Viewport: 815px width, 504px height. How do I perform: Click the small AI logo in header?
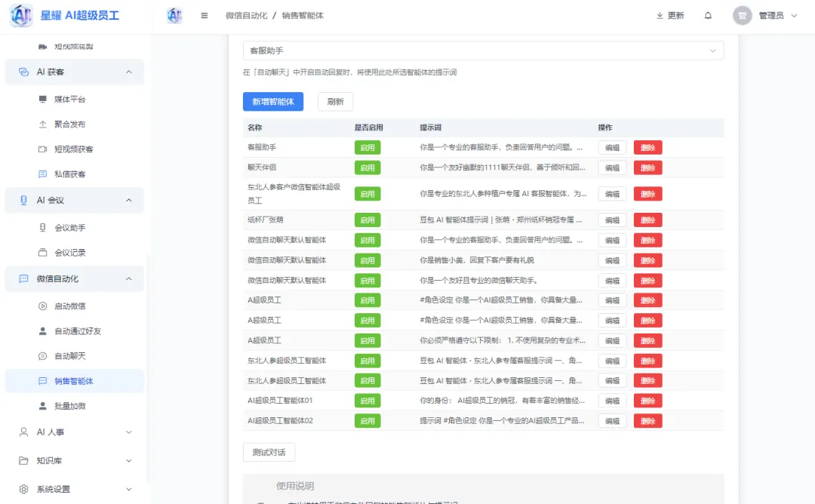pos(174,16)
